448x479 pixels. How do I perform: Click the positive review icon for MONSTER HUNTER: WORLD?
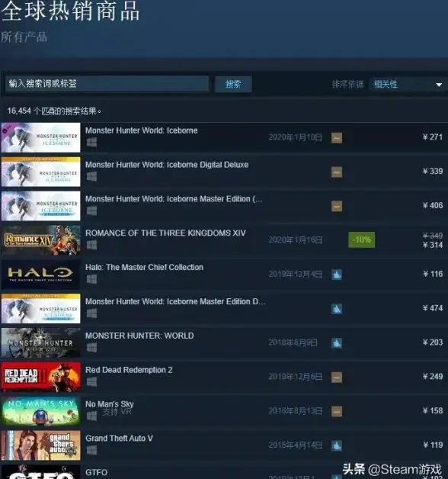click(337, 343)
